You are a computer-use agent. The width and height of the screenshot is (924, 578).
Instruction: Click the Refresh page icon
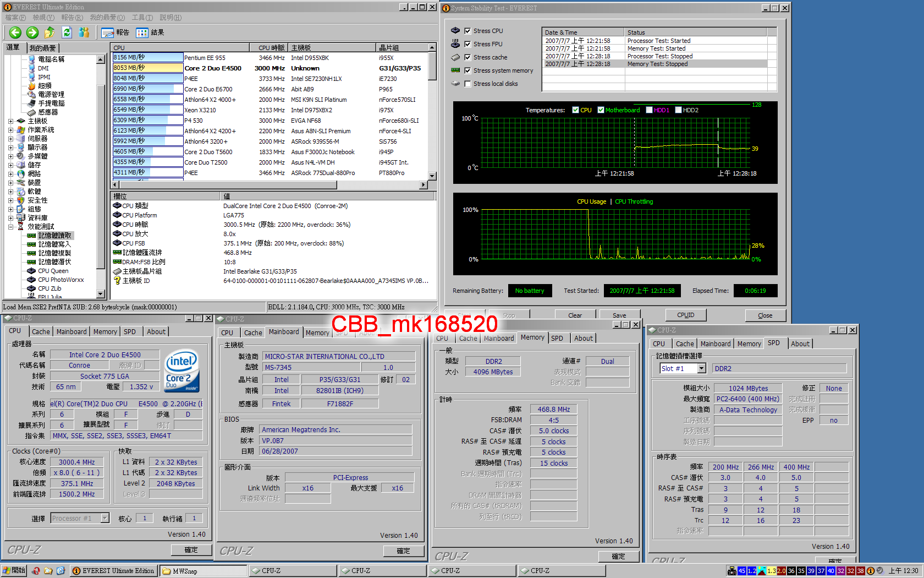pyautogui.click(x=67, y=32)
